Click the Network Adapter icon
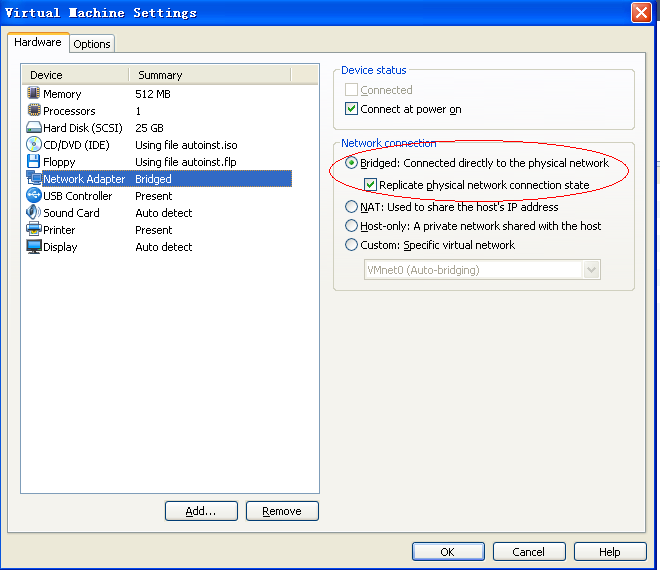Screen dimensions: 660x570 click(34, 178)
